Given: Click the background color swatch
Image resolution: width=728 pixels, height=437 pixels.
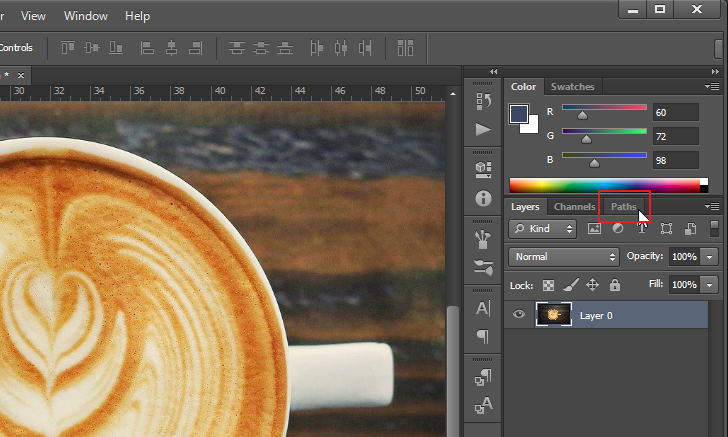Looking at the screenshot, I should (531, 125).
